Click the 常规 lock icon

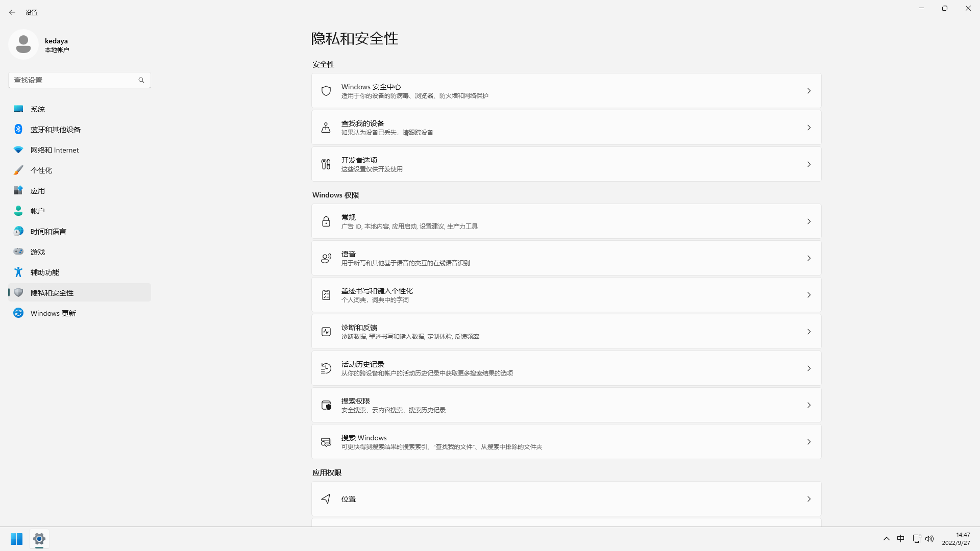(326, 221)
